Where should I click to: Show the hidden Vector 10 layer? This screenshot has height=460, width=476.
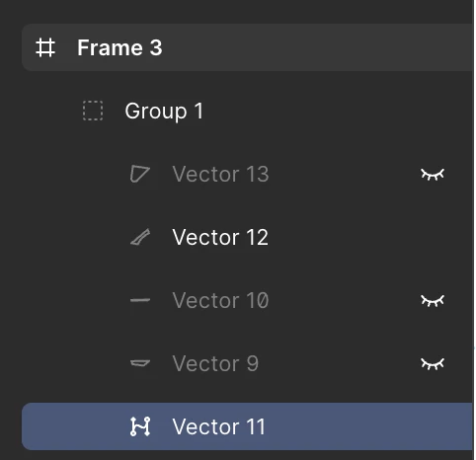pyautogui.click(x=433, y=300)
